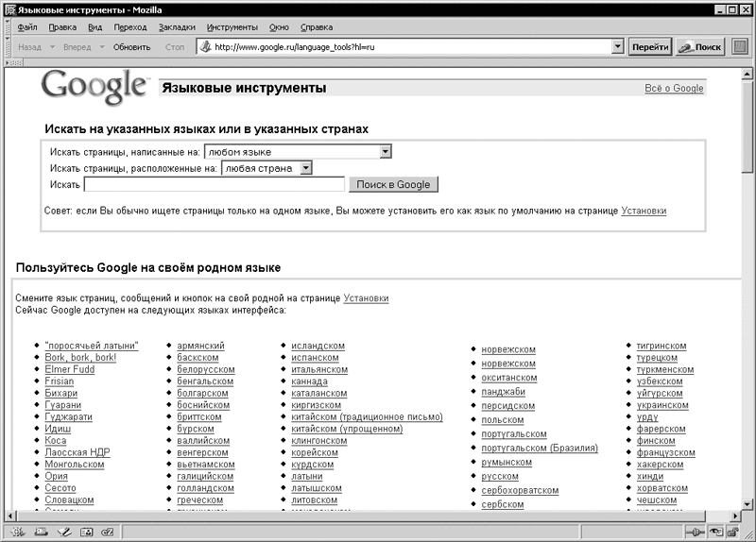Click the армянский language link
Image resolution: width=756 pixels, height=542 pixels.
point(200,346)
